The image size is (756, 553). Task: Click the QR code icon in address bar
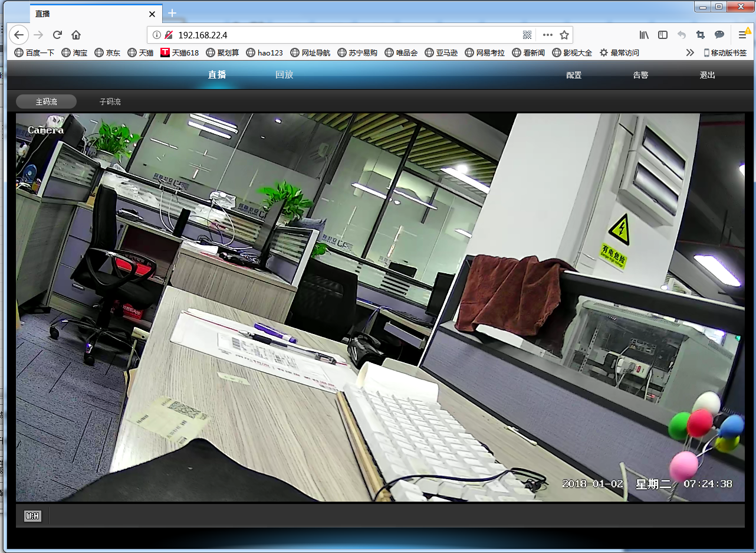527,35
